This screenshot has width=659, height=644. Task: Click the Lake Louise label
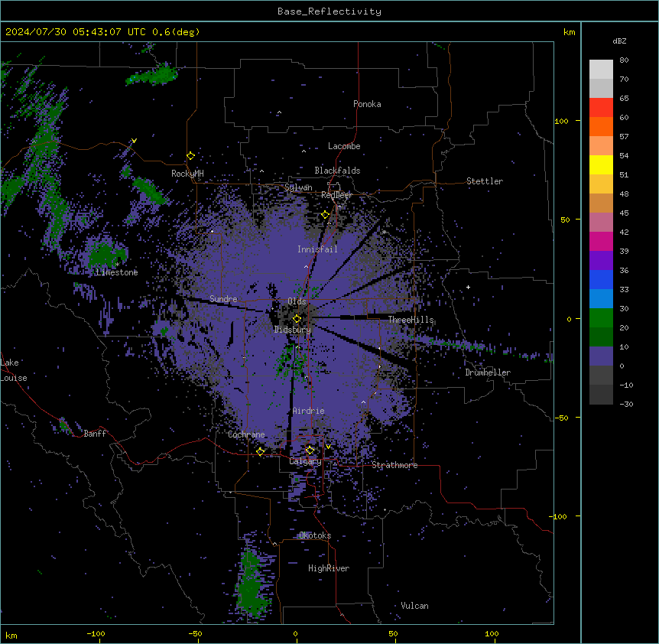[14, 370]
